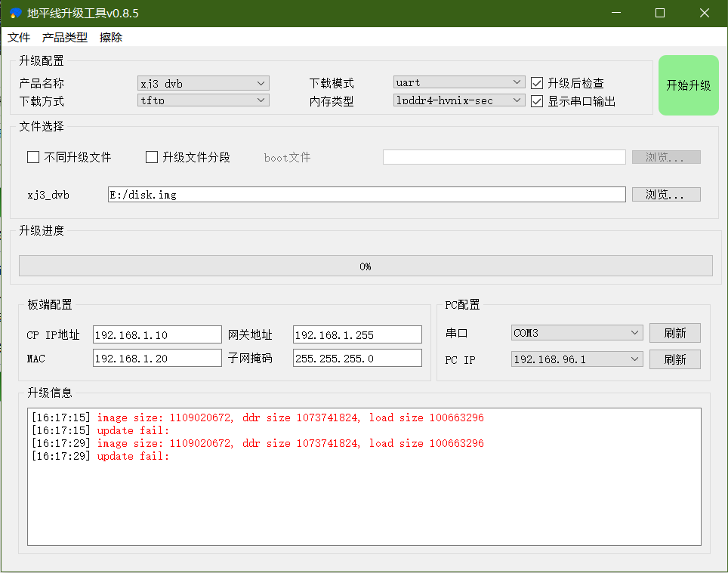Click 刷新 button beside the 串口 dropdown
The image size is (728, 573).
coord(674,333)
